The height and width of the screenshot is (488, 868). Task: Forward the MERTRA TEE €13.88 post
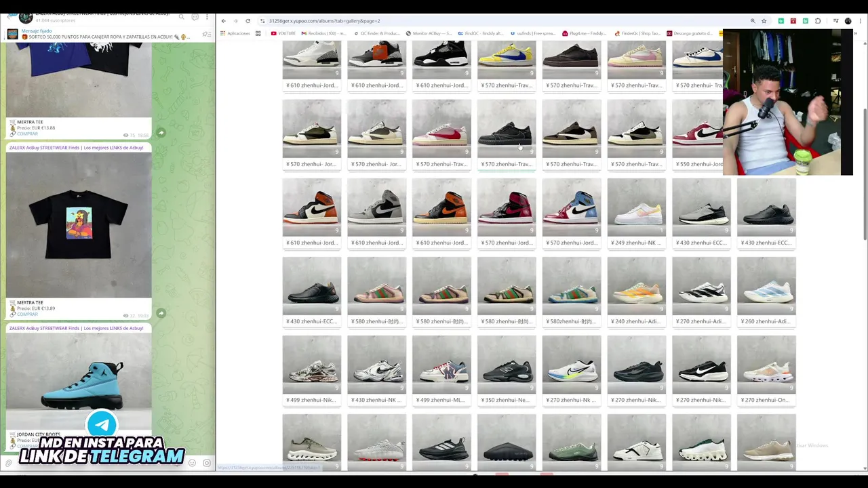click(x=161, y=133)
